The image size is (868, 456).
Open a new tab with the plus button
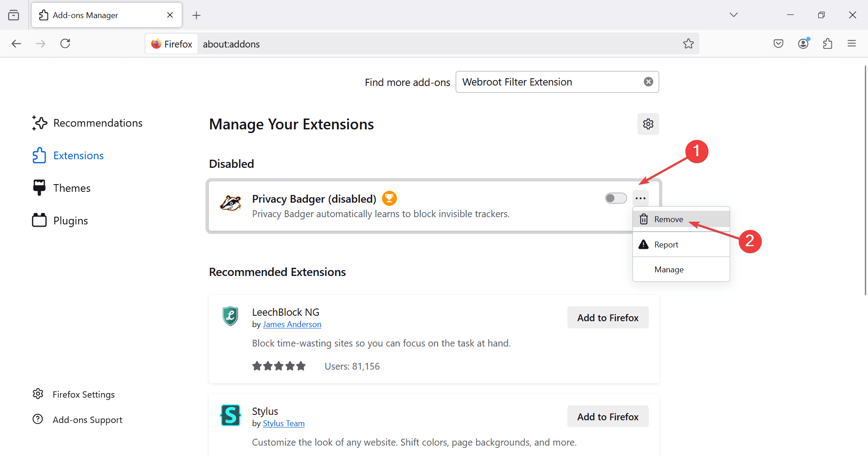point(196,15)
